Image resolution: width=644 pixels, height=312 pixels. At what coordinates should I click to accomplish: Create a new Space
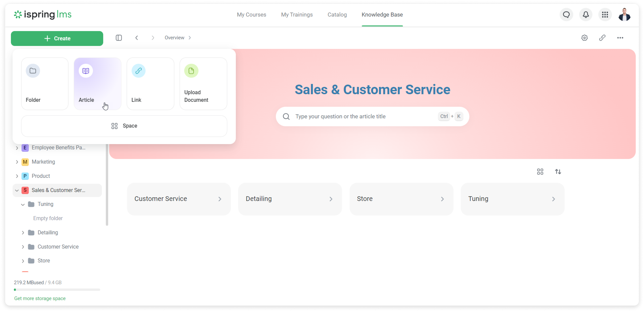point(124,126)
